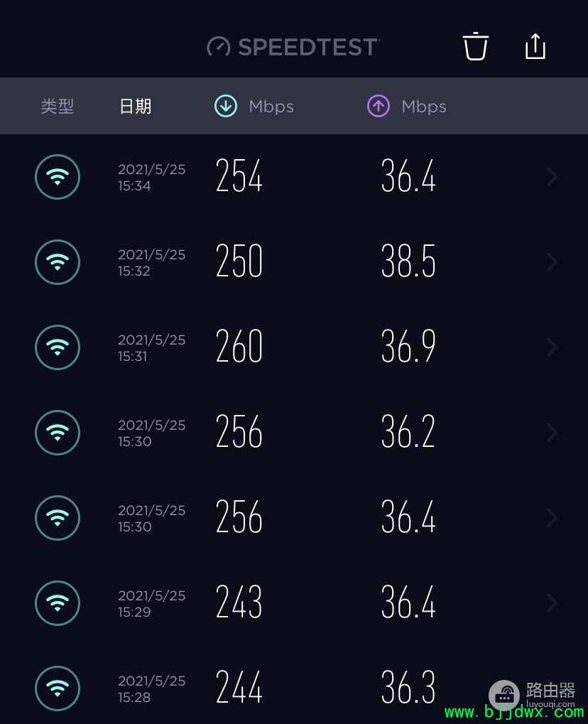
Task: Select Wi-Fi icon of 15:29 result
Action: tap(58, 603)
